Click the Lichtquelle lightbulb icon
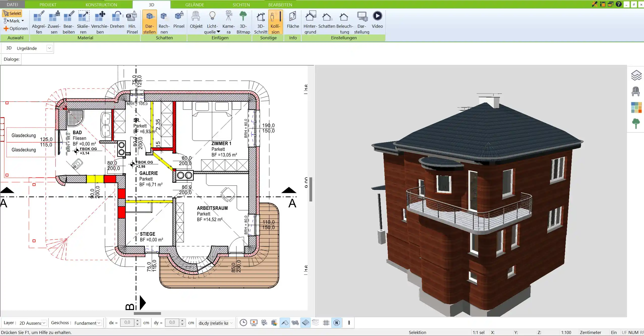 click(212, 16)
